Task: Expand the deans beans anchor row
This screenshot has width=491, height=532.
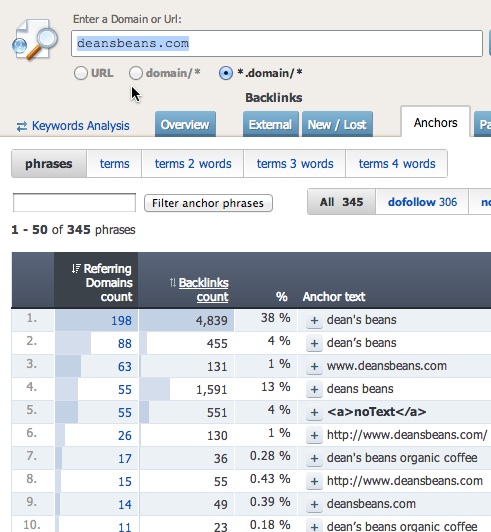Action: coord(314,389)
